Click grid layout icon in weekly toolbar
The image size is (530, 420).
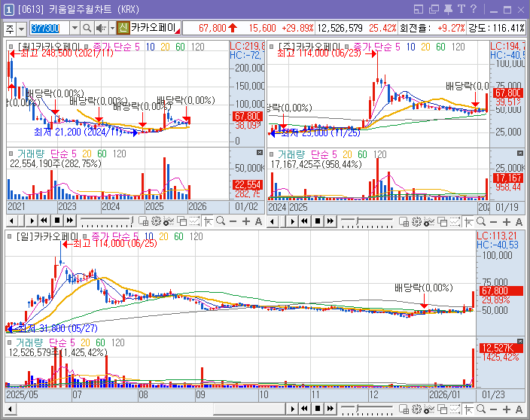404,221
